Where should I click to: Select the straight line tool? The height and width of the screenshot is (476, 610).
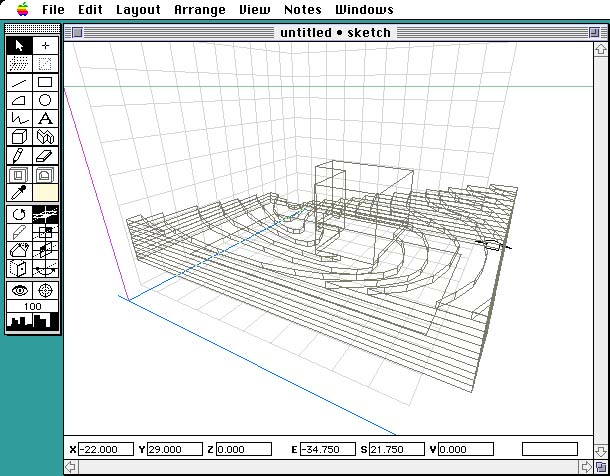tap(19, 82)
